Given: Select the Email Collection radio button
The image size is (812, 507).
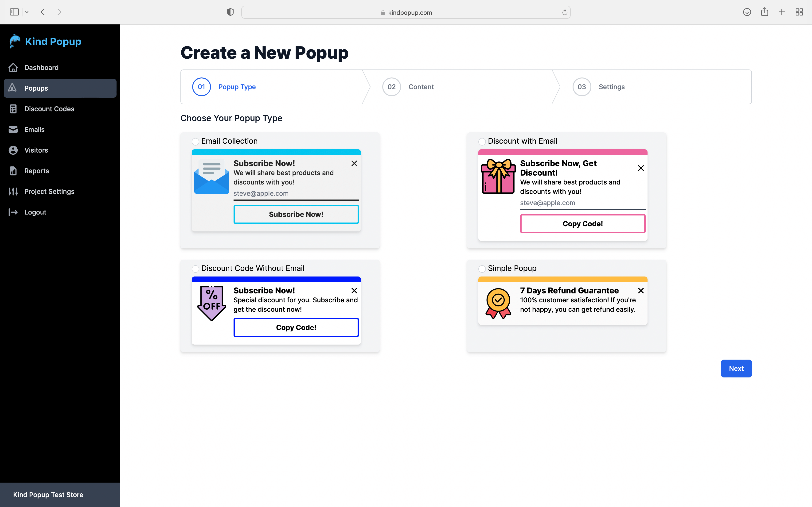Looking at the screenshot, I should (x=195, y=141).
